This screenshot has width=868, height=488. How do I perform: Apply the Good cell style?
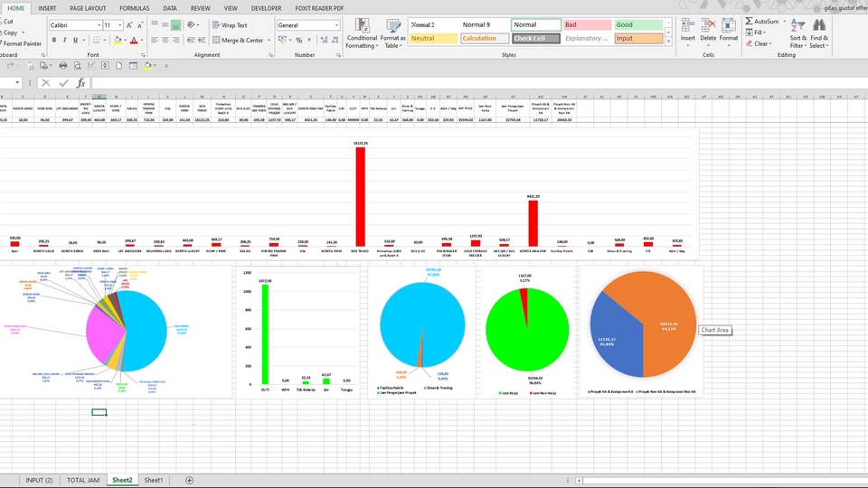[x=638, y=25]
